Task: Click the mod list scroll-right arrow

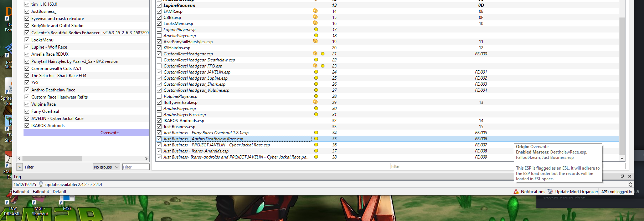Action: 146,159
